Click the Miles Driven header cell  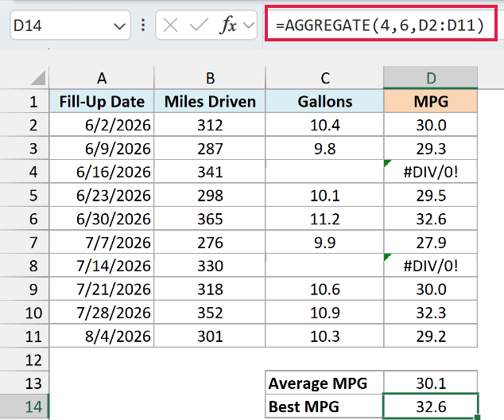point(210,101)
